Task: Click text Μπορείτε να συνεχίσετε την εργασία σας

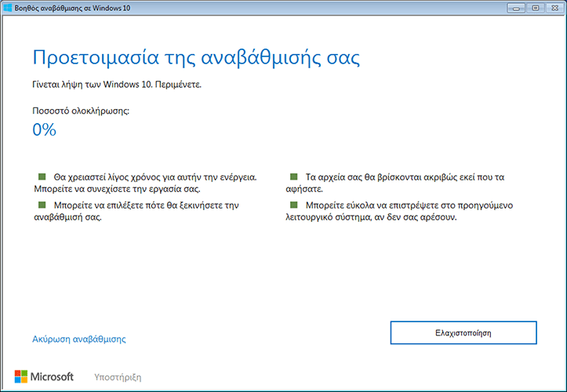Action: point(117,189)
